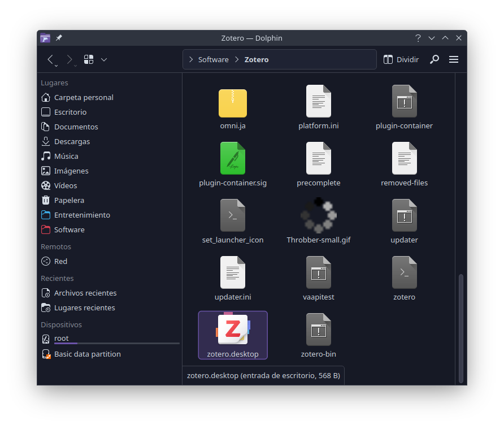
Task: Open Vídeos in the sidebar
Action: point(109,185)
